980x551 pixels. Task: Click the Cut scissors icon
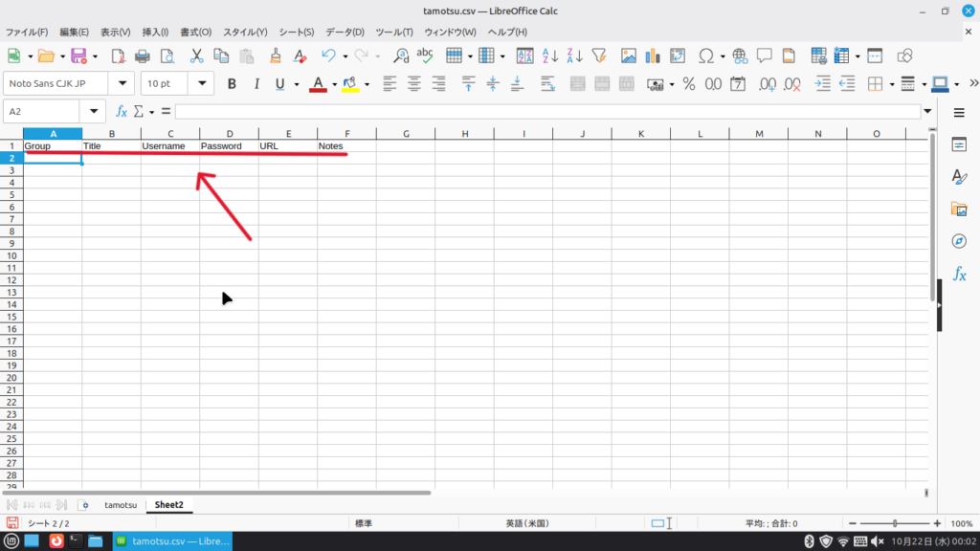click(196, 55)
